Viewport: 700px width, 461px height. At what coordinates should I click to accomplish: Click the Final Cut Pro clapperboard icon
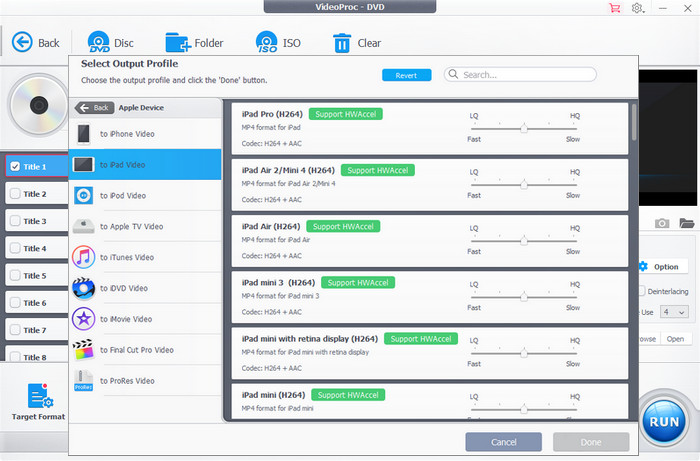[x=83, y=349]
